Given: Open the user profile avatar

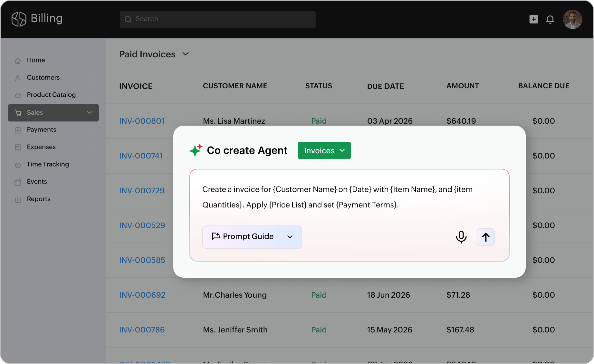Looking at the screenshot, I should pyautogui.click(x=572, y=19).
